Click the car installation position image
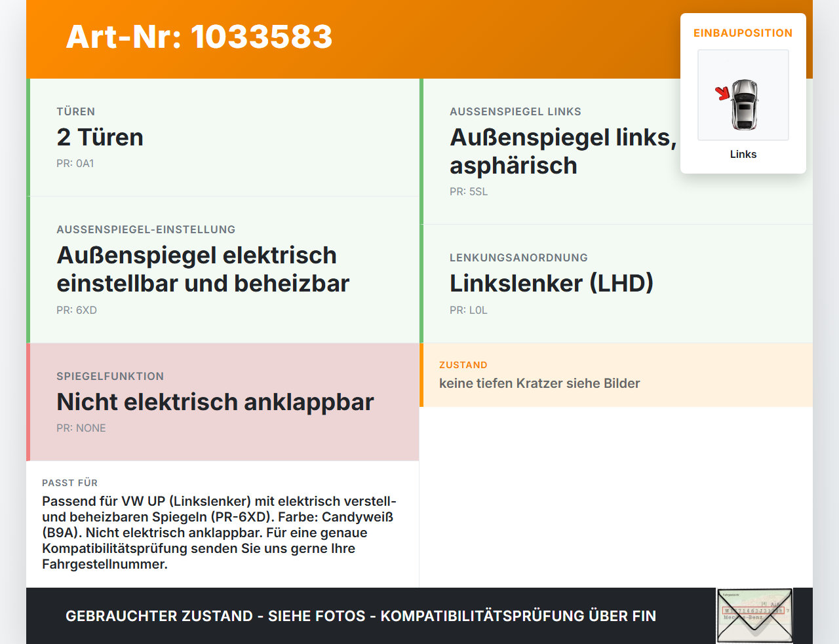This screenshot has width=839, height=644. 743,95
